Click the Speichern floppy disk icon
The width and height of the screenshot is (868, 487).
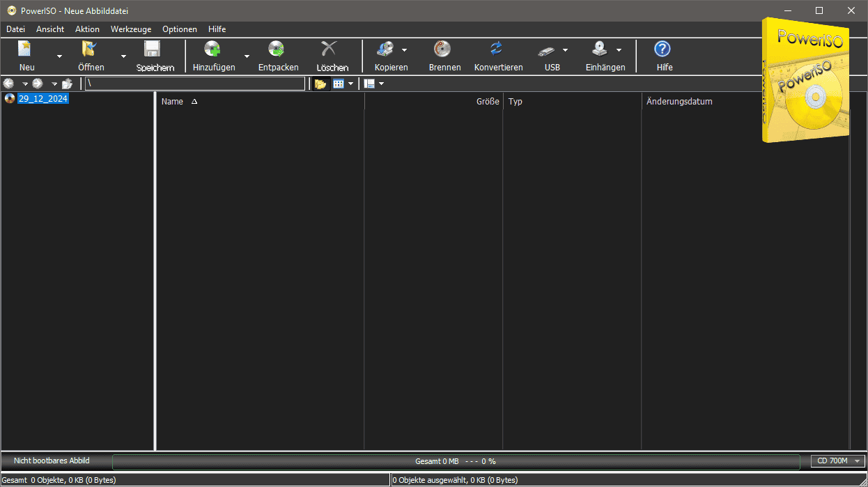pos(152,49)
